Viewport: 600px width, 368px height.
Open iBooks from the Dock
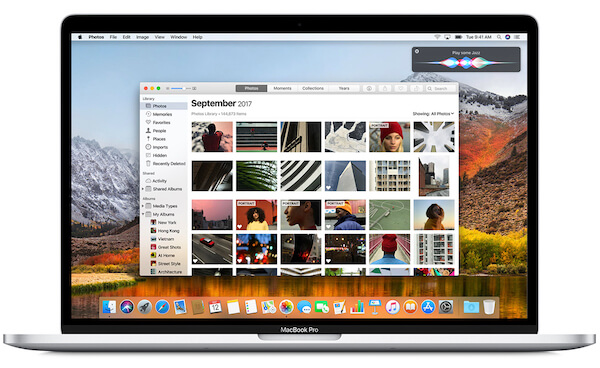tap(410, 307)
